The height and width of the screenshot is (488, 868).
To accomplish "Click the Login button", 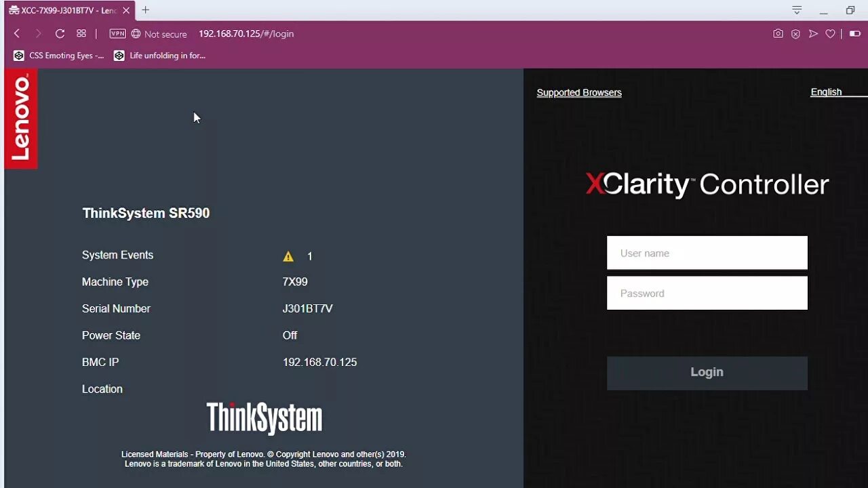I will (707, 373).
